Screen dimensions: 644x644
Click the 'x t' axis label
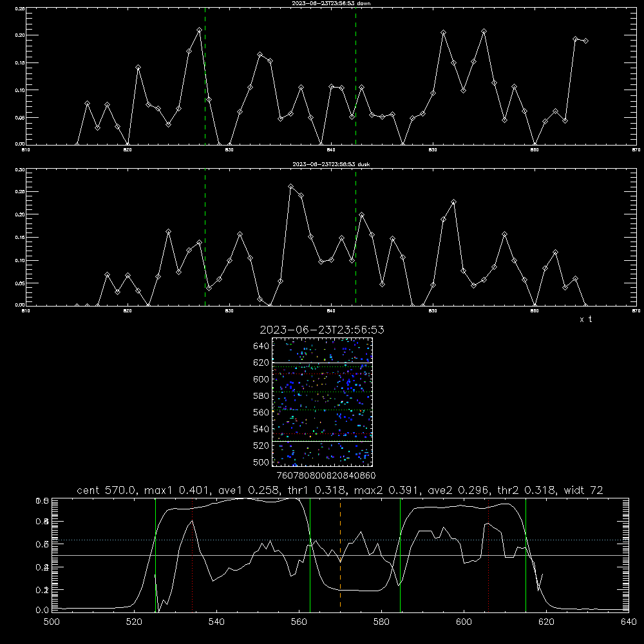[585, 319]
